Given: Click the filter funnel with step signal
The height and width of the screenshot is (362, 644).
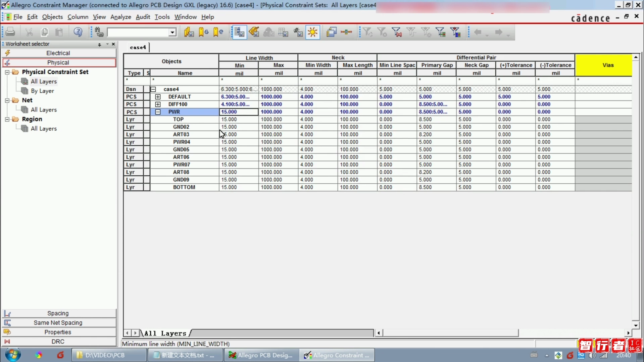Looking at the screenshot, I should coord(411,32).
